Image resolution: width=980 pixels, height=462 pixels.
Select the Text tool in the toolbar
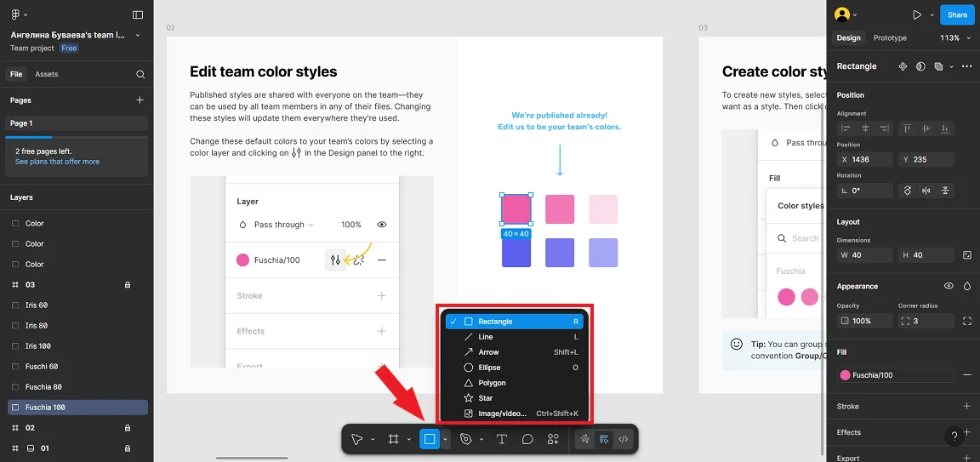(x=502, y=439)
